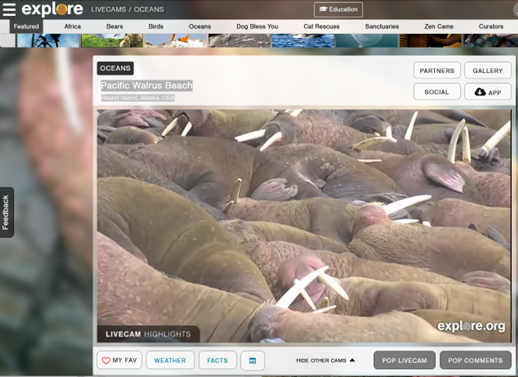Select the Africa tab
The image size is (518, 377).
pyautogui.click(x=73, y=26)
